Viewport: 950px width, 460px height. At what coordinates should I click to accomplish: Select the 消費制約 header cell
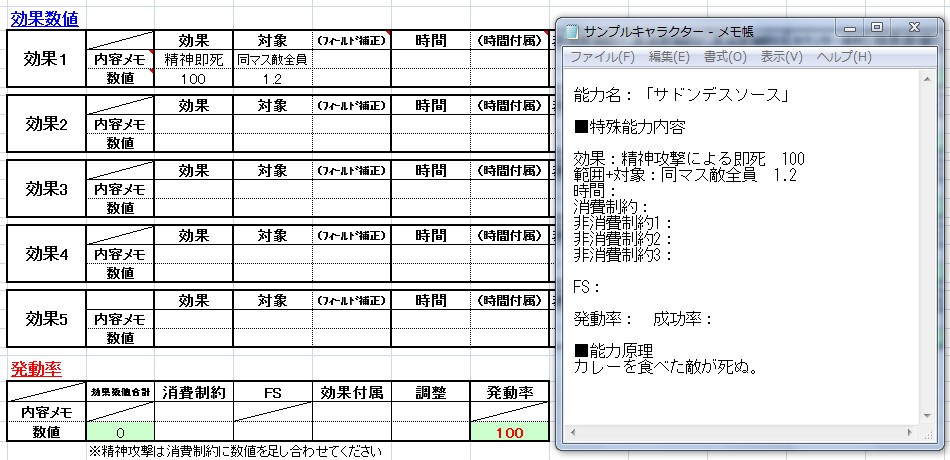click(x=193, y=393)
